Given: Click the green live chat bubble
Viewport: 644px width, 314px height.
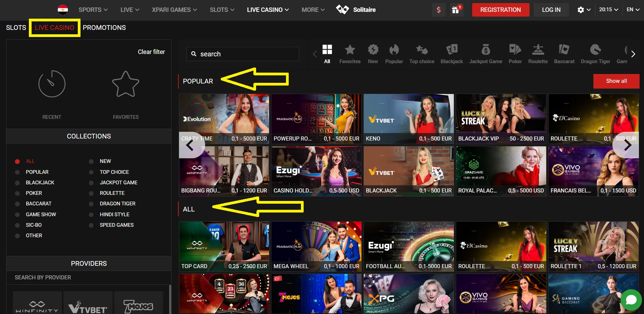Looking at the screenshot, I should (x=631, y=300).
